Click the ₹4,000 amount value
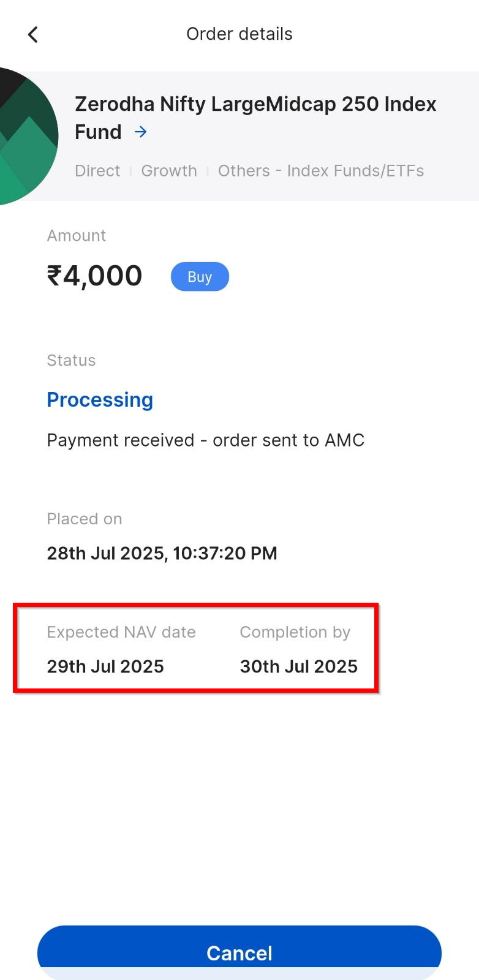The height and width of the screenshot is (980, 479). click(x=95, y=276)
